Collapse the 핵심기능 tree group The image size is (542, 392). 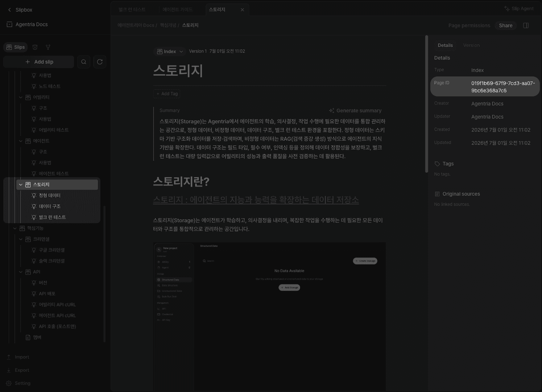click(15, 228)
